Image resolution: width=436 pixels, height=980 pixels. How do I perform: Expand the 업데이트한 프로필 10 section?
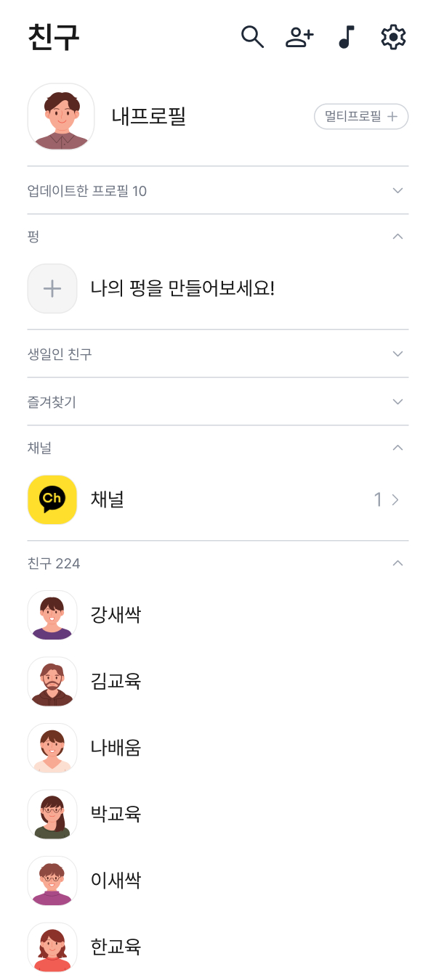[x=397, y=190]
